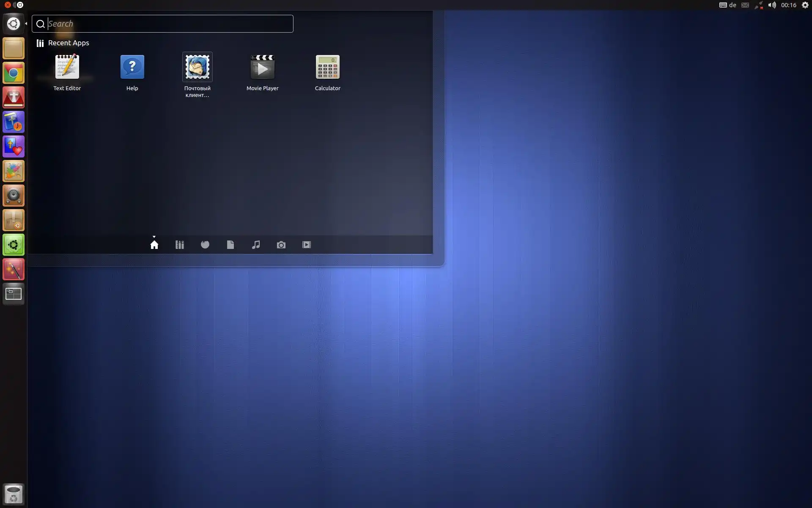The width and height of the screenshot is (812, 508).
Task: Launch Movie Player from Recent Apps
Action: point(262,68)
